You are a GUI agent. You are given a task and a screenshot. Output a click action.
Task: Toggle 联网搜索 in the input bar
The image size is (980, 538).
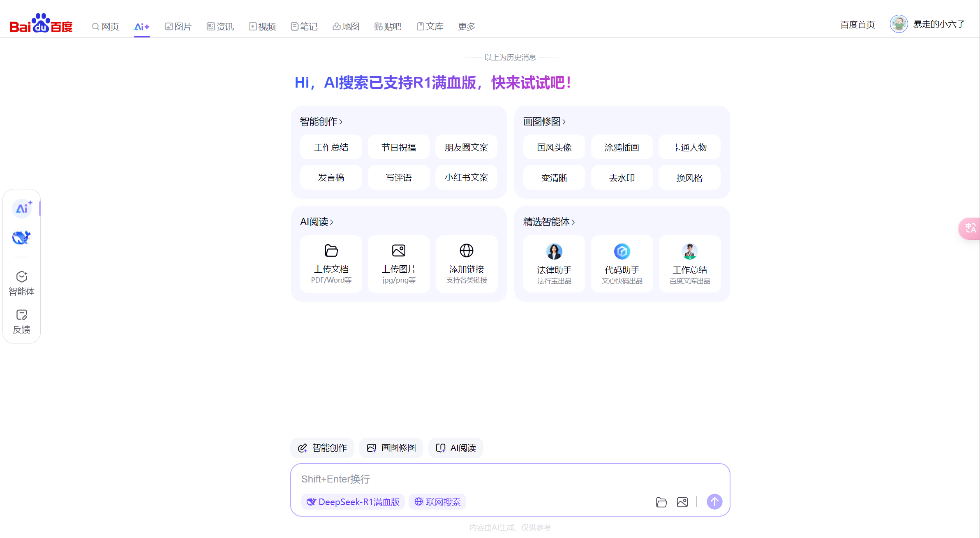pos(437,502)
